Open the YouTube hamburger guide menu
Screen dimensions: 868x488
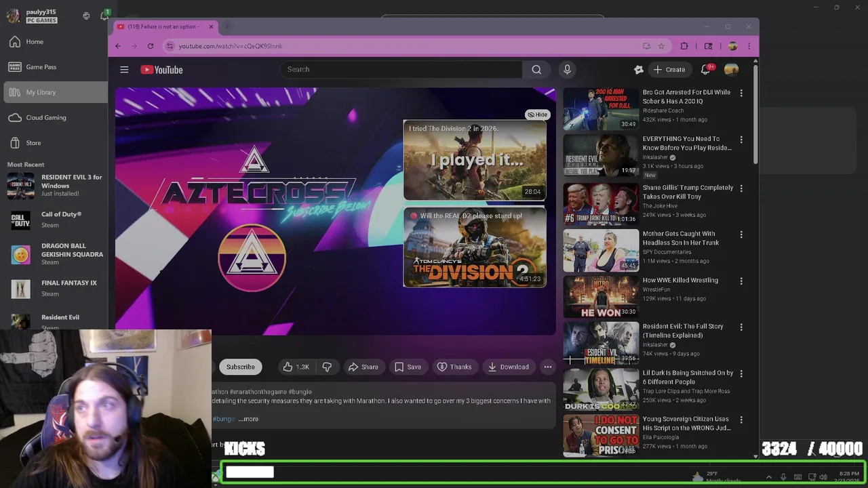[x=124, y=69]
